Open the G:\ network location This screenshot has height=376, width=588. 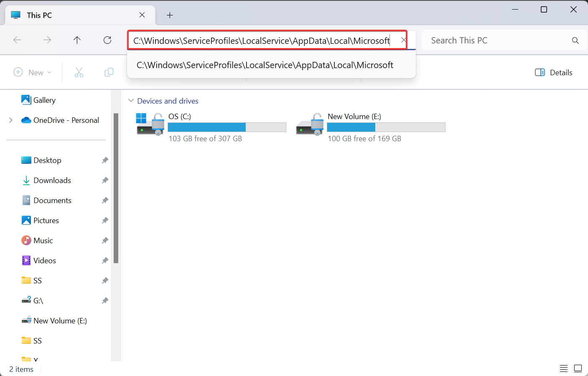click(x=32, y=301)
